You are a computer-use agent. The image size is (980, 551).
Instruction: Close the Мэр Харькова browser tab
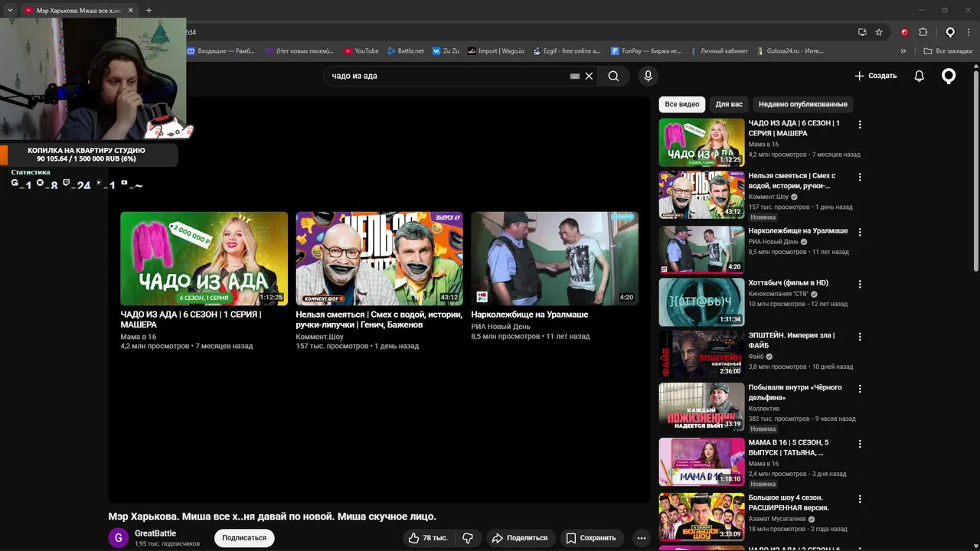click(x=130, y=11)
